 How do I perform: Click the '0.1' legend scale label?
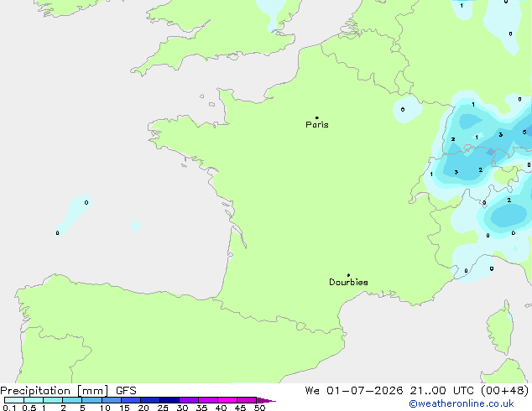click(x=9, y=408)
